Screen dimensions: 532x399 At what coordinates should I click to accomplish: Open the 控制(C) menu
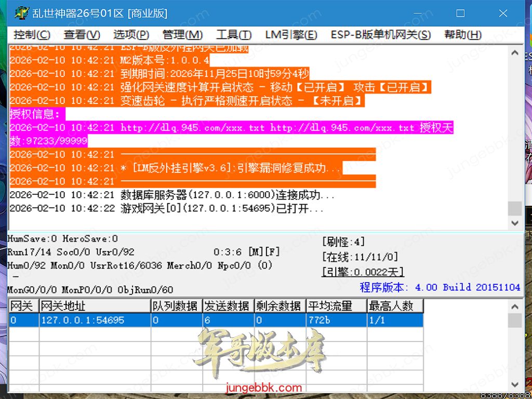pyautogui.click(x=32, y=35)
